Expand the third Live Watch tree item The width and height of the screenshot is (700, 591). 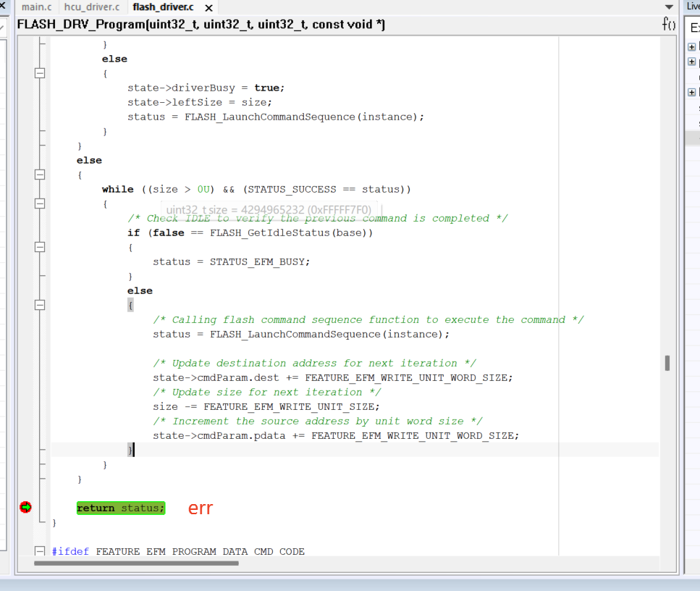tap(692, 92)
